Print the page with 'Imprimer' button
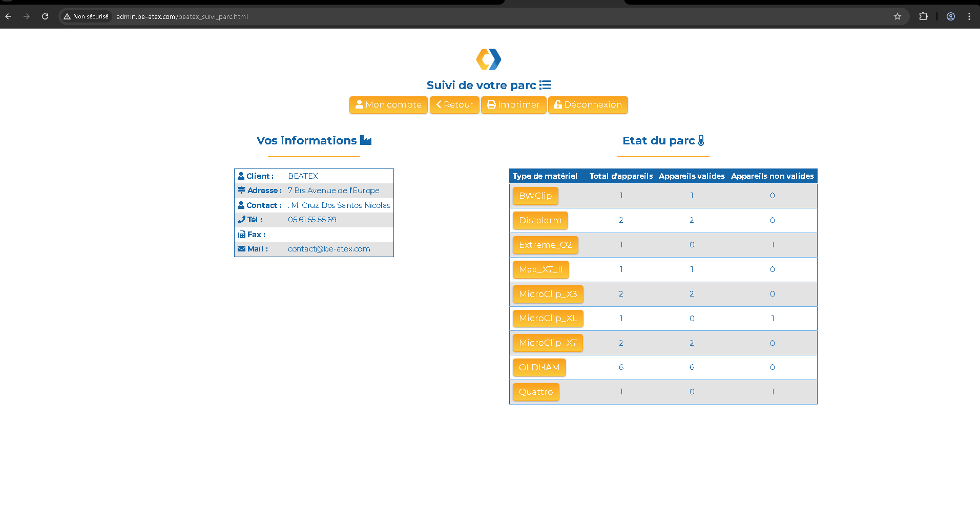The width and height of the screenshot is (980, 528). [513, 104]
